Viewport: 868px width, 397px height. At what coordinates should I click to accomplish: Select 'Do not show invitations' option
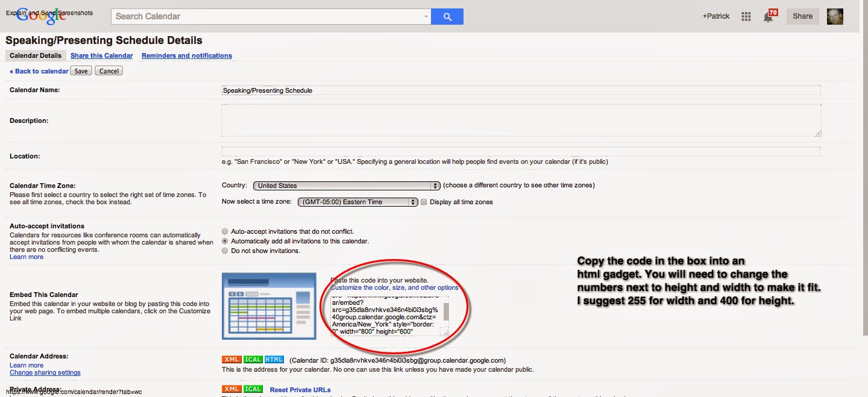click(x=225, y=251)
